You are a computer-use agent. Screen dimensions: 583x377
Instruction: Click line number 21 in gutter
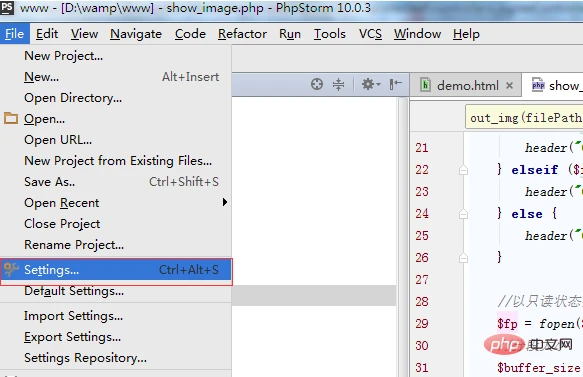click(x=422, y=148)
